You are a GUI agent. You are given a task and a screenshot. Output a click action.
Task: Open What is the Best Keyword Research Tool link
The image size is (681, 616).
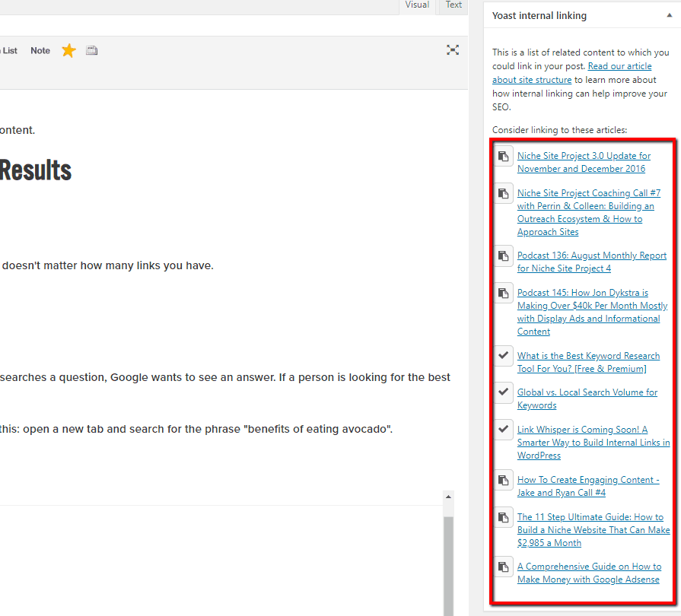[588, 362]
